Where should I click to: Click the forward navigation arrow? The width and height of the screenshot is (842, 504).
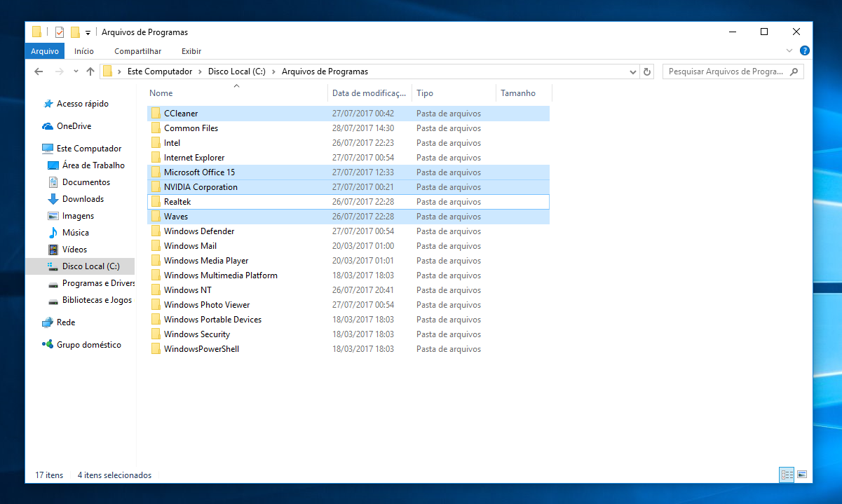coord(59,71)
